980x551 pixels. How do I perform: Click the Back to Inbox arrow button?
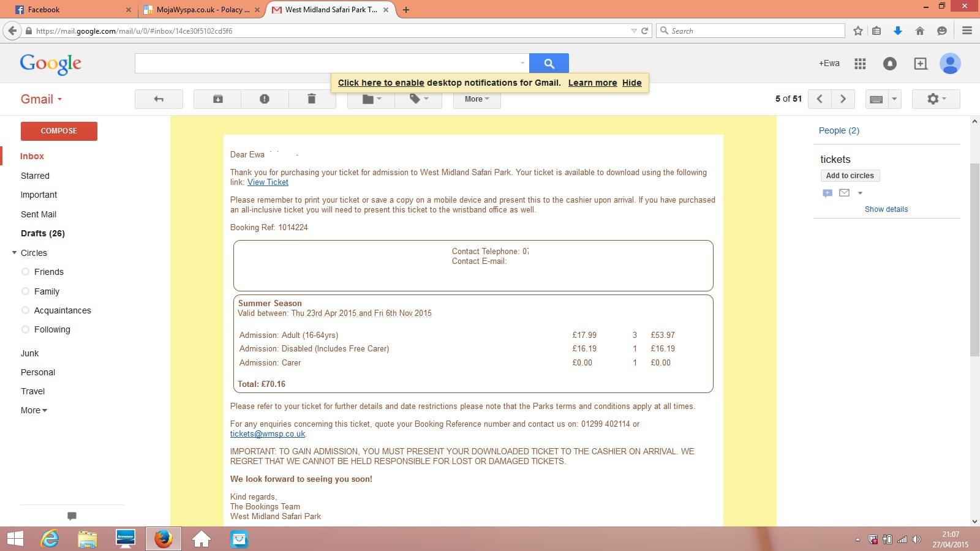pos(159,99)
